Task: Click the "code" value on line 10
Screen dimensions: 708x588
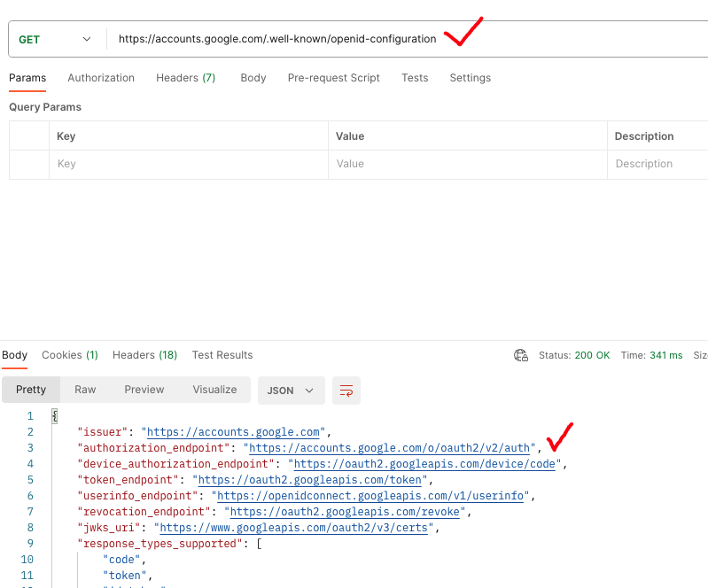Action: [x=121, y=560]
